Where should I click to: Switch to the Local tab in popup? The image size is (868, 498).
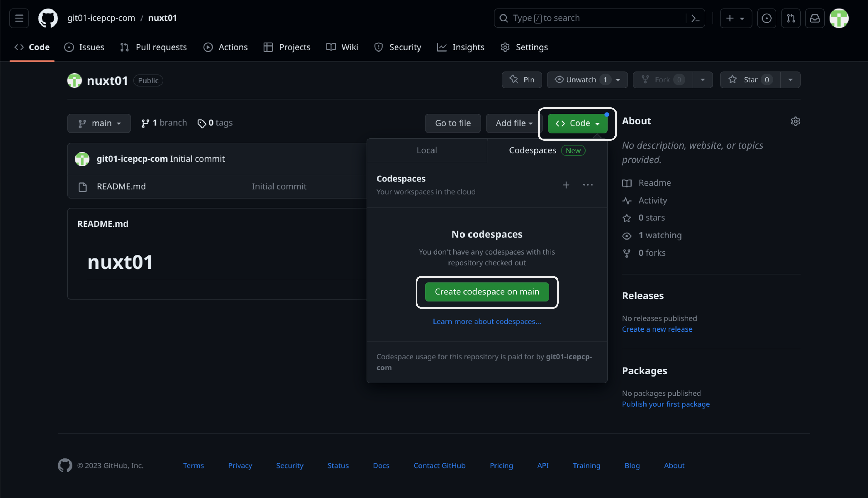pos(427,150)
